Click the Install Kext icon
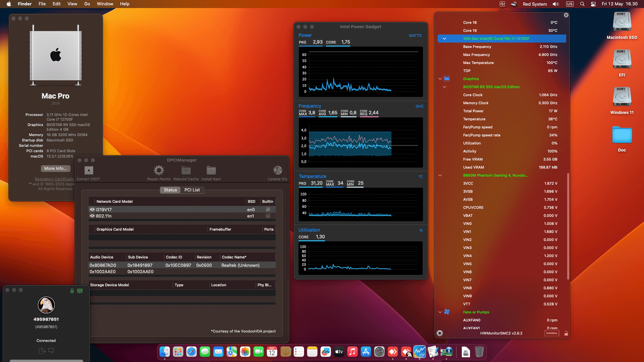Screen dimensions: 644x362 pos(211,170)
